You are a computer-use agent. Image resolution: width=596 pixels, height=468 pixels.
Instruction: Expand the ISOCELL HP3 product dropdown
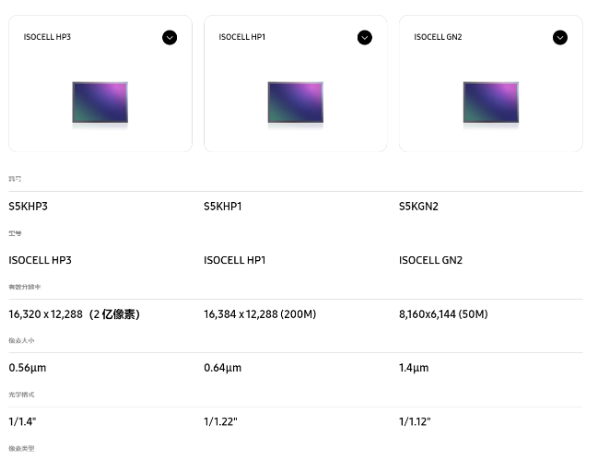pyautogui.click(x=170, y=37)
